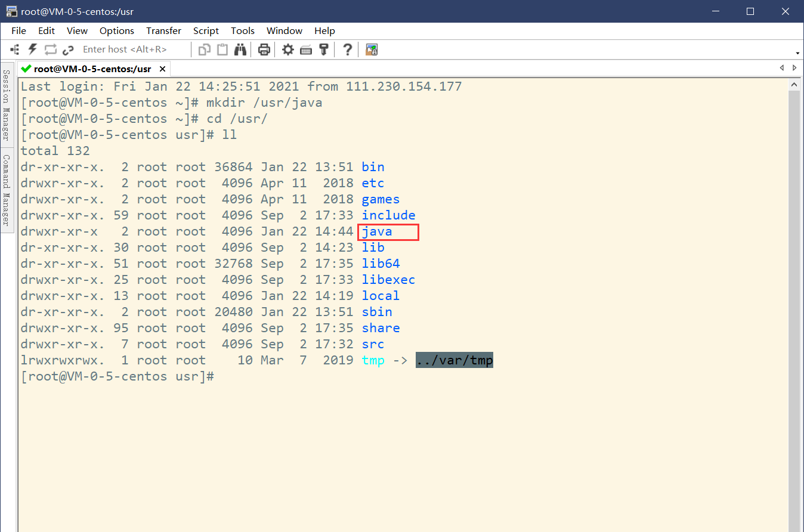Click the 'share' directory name

click(381, 328)
